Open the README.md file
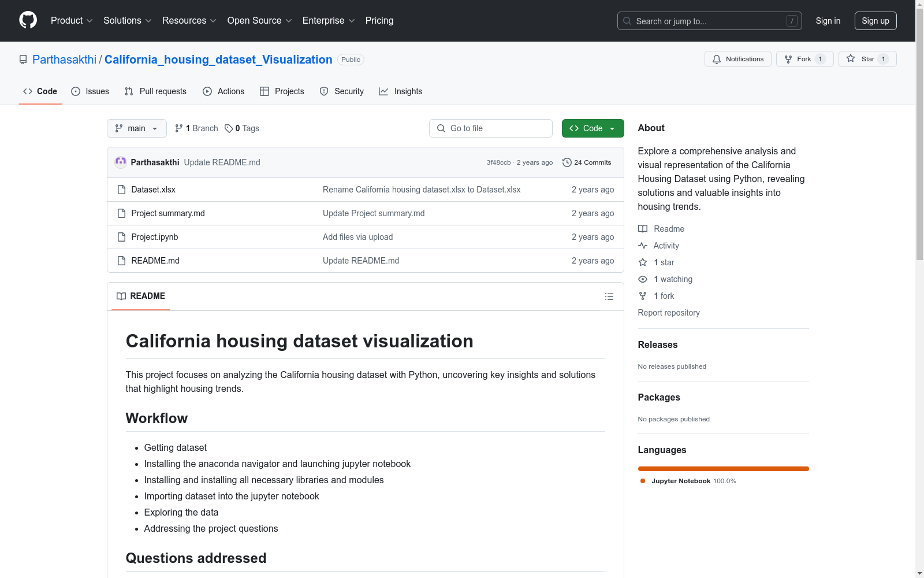The height and width of the screenshot is (578, 924). tap(155, 261)
